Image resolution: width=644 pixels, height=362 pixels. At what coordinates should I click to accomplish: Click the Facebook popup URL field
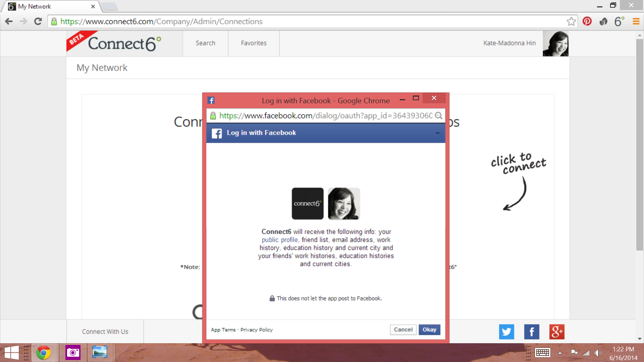point(325,116)
